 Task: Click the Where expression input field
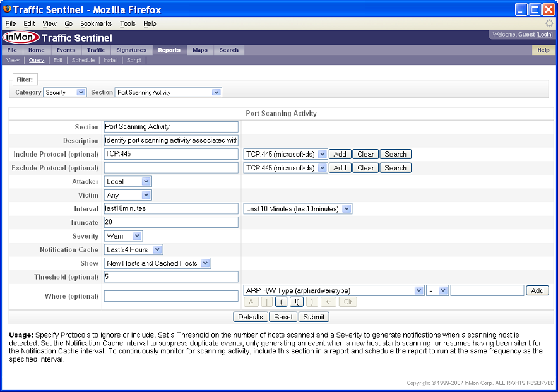pyautogui.click(x=171, y=296)
